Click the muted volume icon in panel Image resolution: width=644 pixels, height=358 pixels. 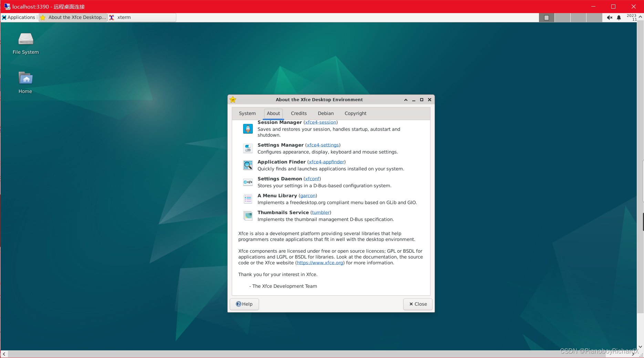coord(610,18)
